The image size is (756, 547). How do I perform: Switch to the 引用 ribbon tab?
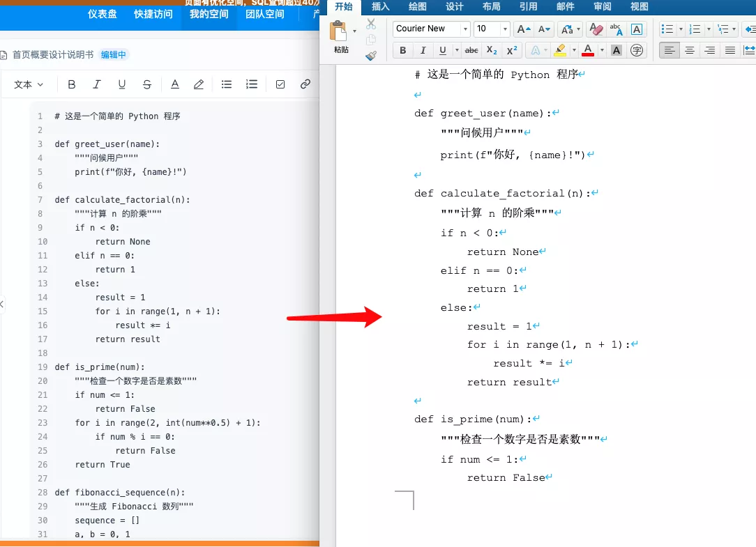pyautogui.click(x=529, y=6)
